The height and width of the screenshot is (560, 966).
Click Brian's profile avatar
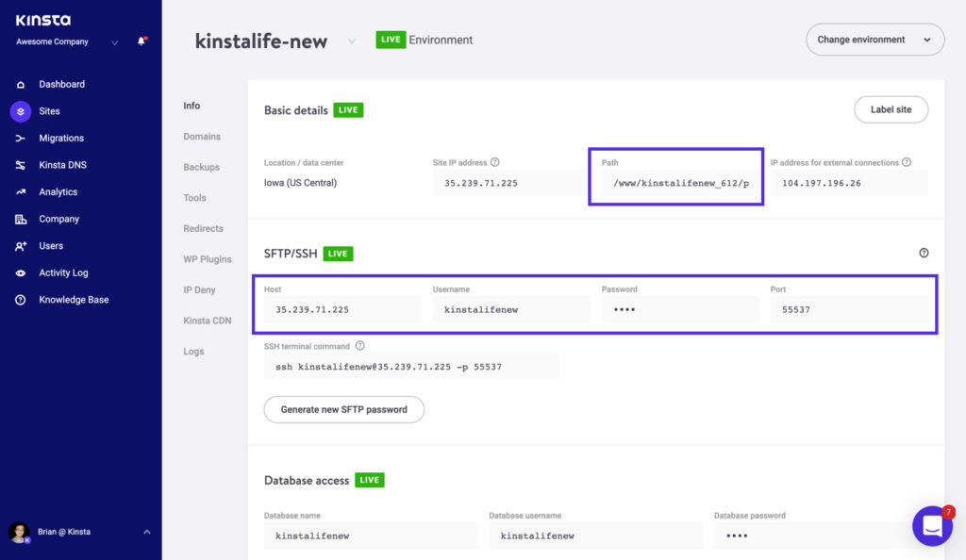tap(19, 533)
